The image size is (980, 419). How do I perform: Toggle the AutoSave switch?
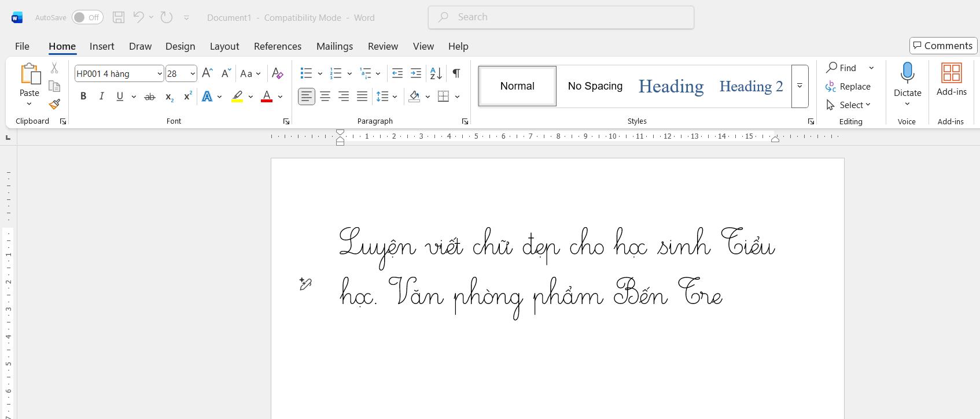tap(87, 17)
